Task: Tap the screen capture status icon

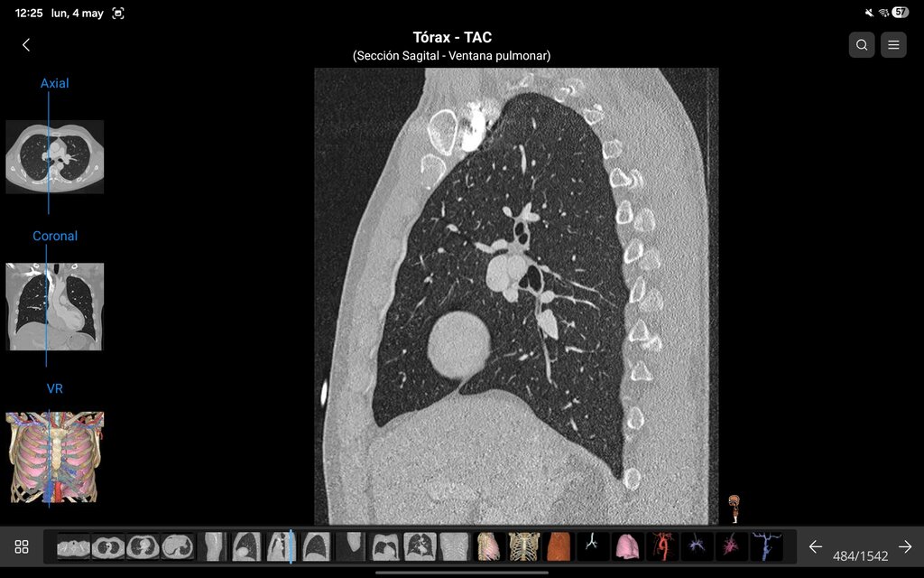Action: (x=118, y=13)
